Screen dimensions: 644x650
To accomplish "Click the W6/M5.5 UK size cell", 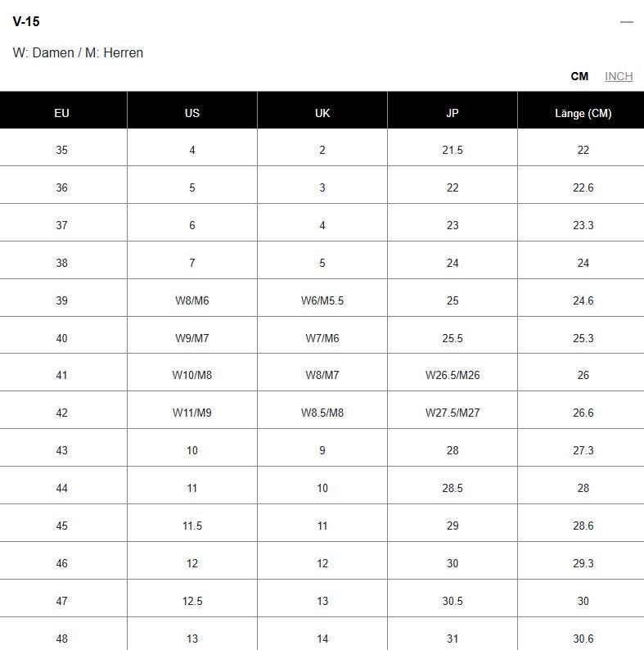I will click(x=322, y=300).
